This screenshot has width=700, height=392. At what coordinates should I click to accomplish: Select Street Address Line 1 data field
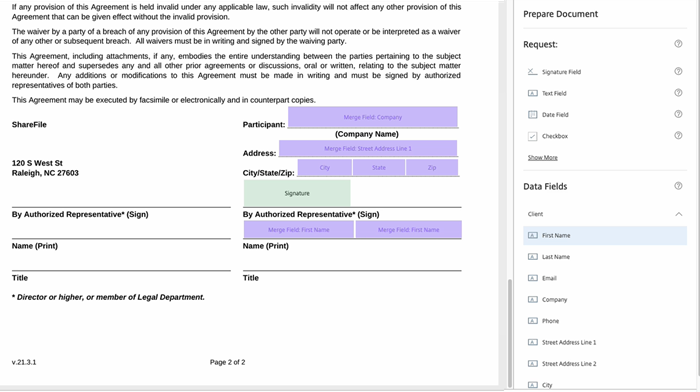[605, 342]
